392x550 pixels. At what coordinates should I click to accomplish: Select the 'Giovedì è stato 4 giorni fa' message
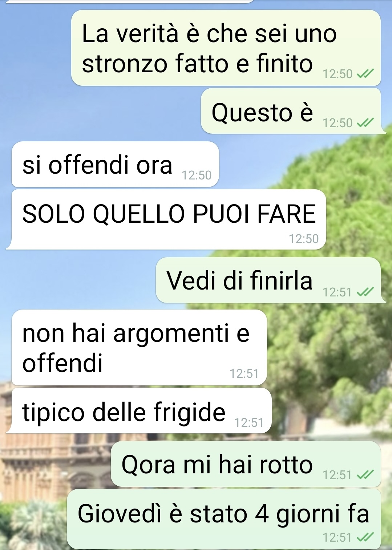224,519
